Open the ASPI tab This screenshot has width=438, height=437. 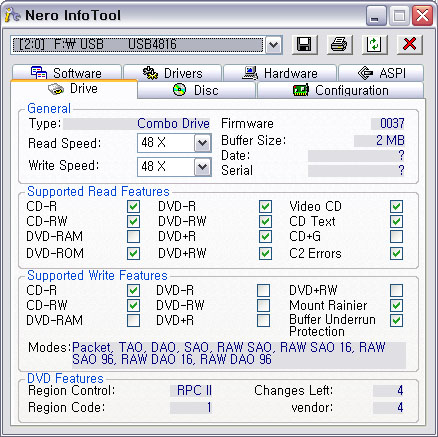(381, 73)
